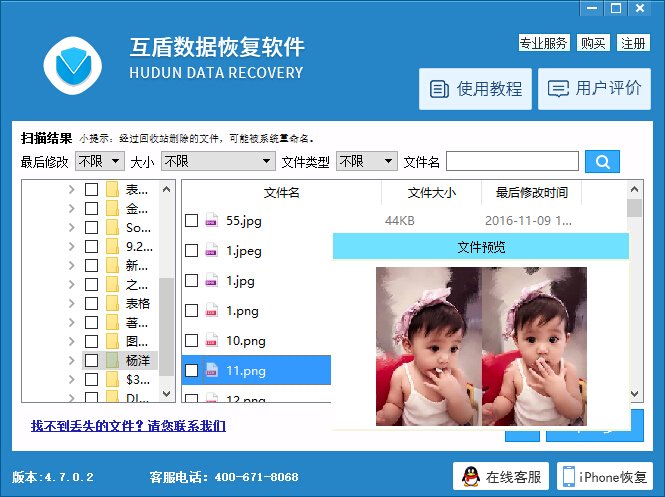Click 1.jpeg file icon

pos(212,251)
